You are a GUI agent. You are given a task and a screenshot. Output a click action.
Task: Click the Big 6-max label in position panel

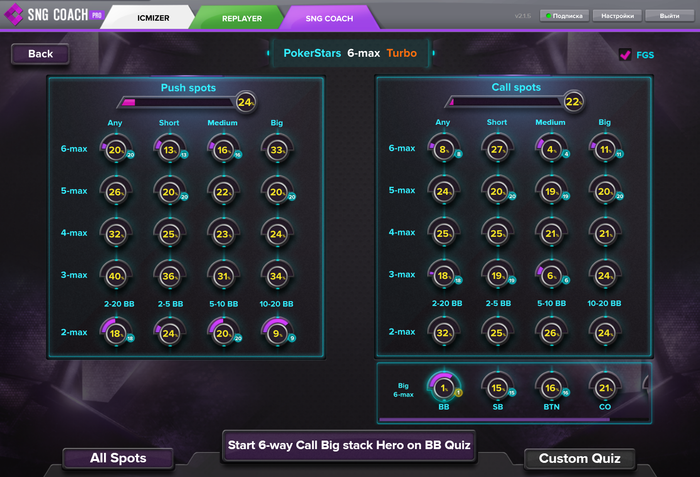point(403,390)
